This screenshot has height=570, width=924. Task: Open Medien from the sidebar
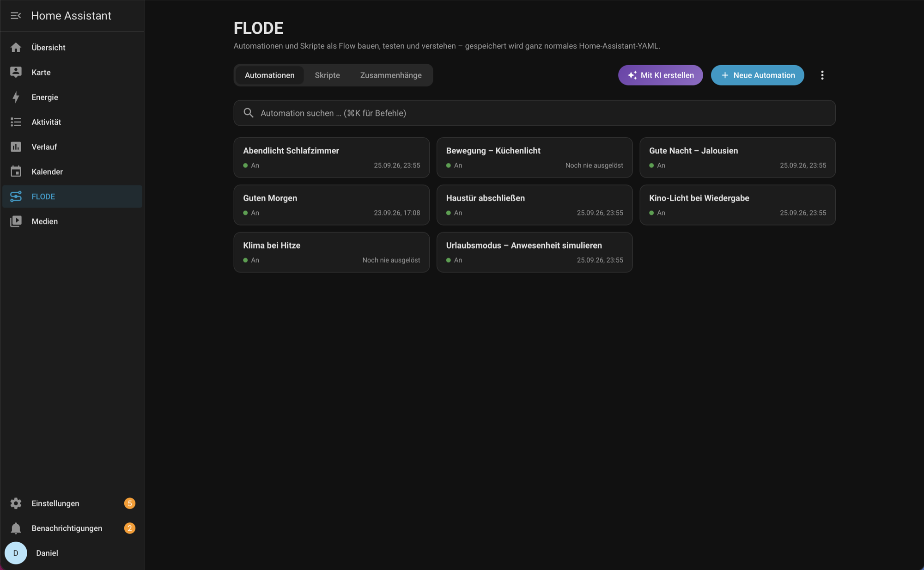(72, 221)
